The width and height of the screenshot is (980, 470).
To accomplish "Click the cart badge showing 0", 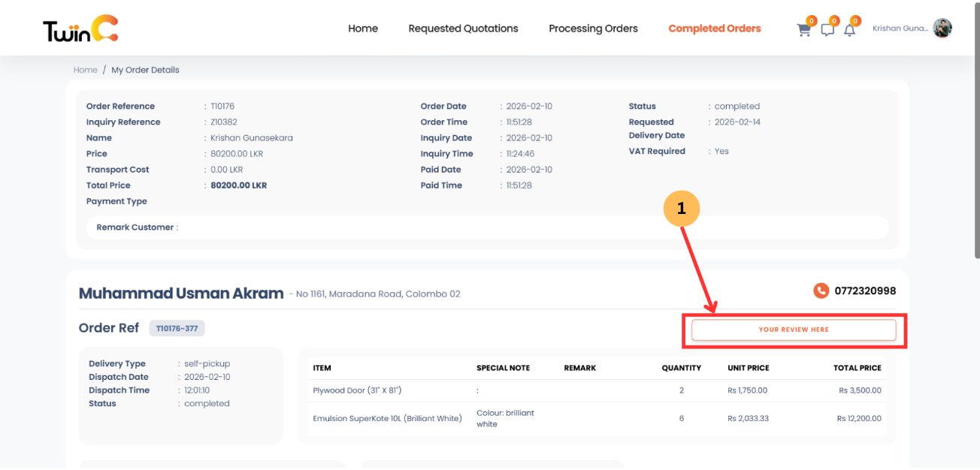I will [x=810, y=22].
